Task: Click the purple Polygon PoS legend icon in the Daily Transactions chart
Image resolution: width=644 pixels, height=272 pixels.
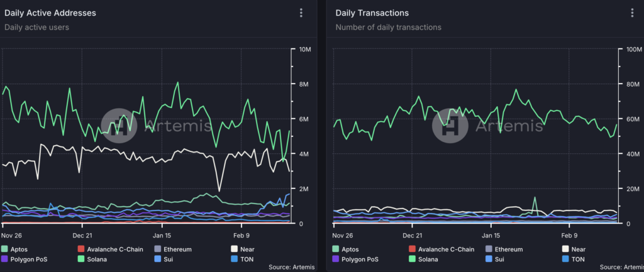Action: point(336,259)
